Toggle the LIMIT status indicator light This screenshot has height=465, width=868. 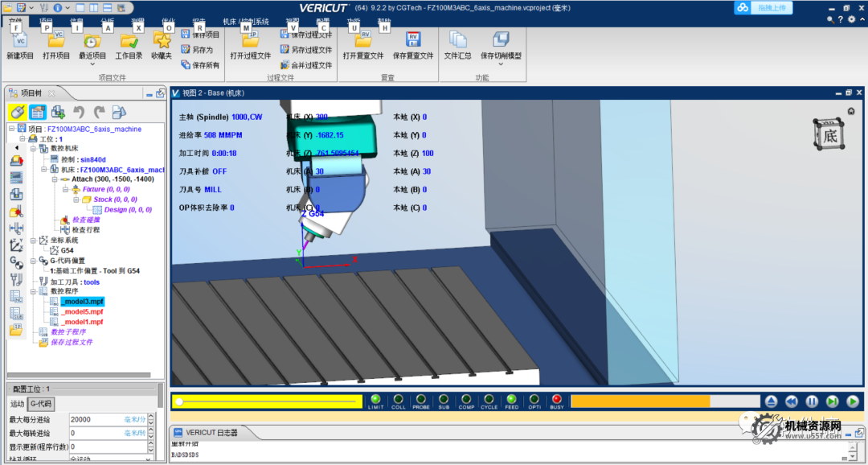tap(375, 399)
